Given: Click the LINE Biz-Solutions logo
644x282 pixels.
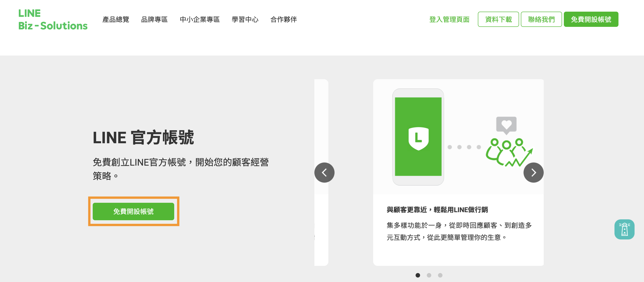Looking at the screenshot, I should [53, 19].
